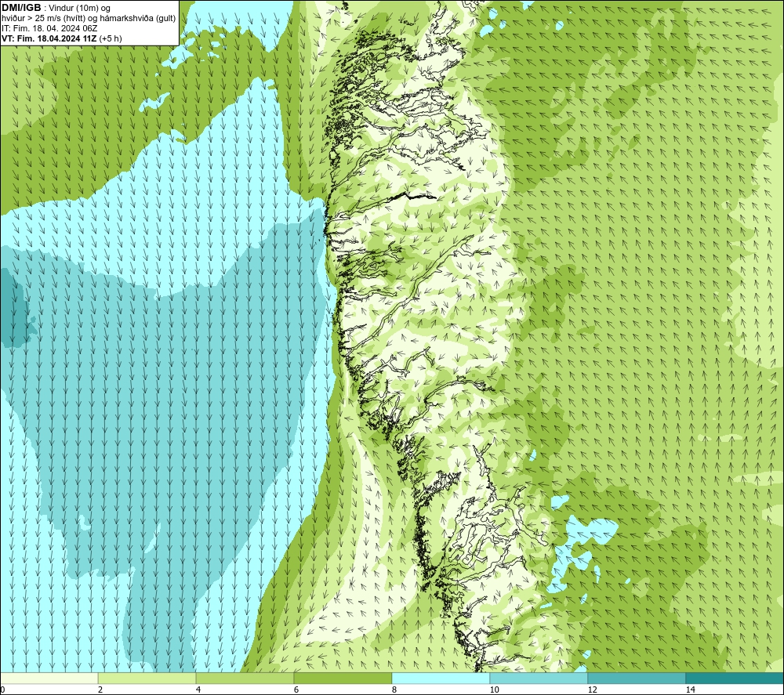This screenshot has width=784, height=695.
Task: Click the teal 12–14 m/s legend swatch
Action: click(x=637, y=678)
